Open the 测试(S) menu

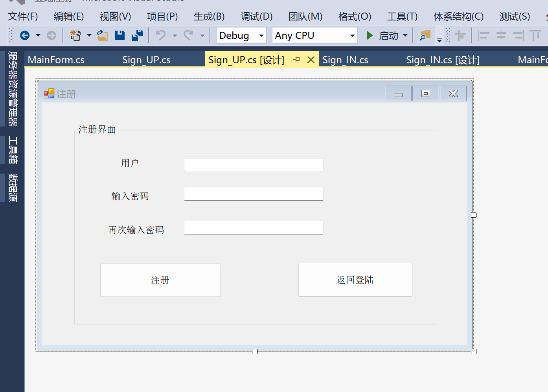tap(515, 16)
